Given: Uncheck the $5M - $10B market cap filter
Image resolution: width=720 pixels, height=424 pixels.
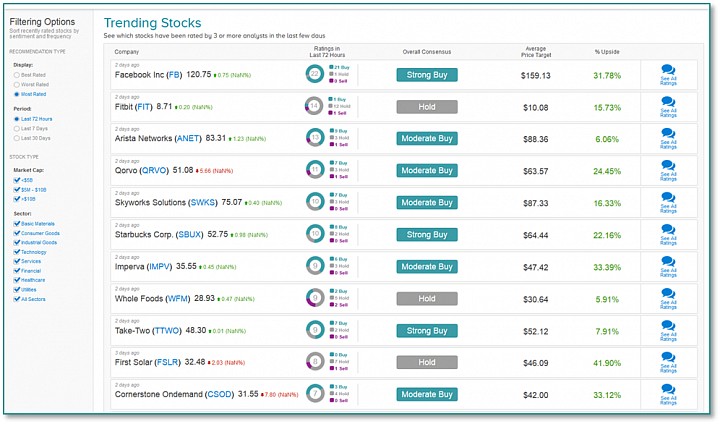Looking at the screenshot, I should pos(17,190).
